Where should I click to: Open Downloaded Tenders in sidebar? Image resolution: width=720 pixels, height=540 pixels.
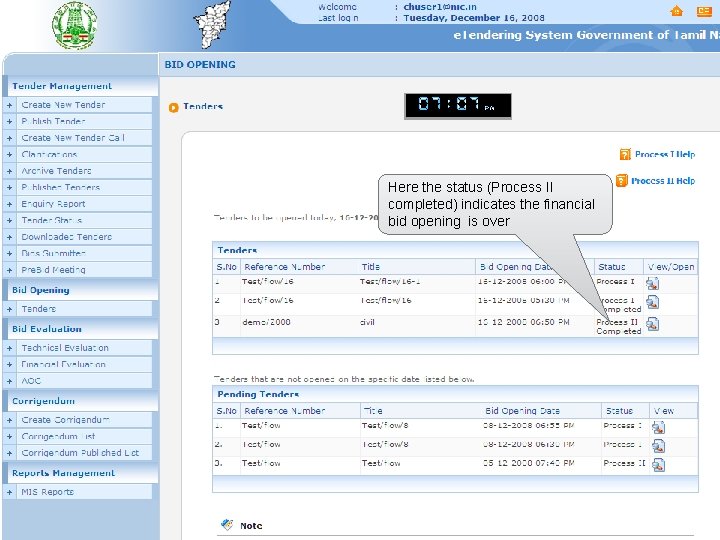click(67, 237)
